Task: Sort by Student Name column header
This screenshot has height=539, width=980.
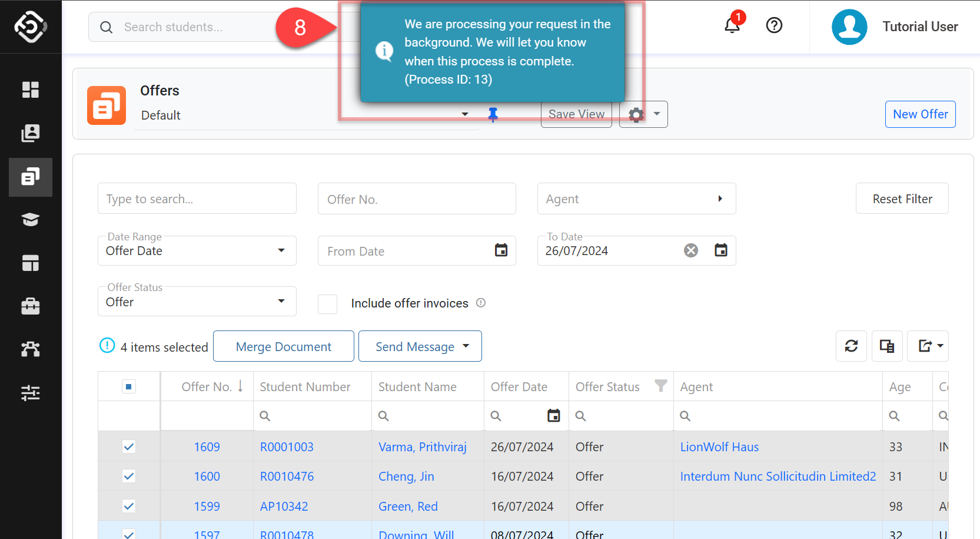Action: pyautogui.click(x=417, y=386)
